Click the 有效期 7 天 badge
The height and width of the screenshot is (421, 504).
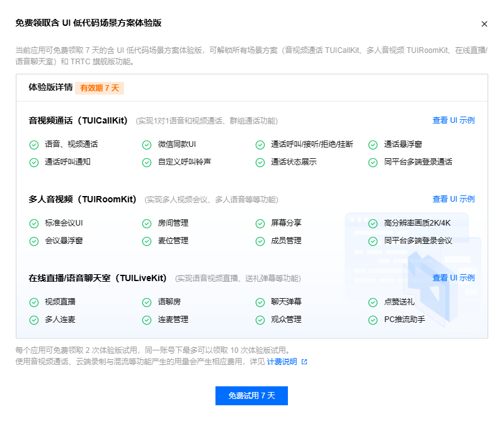point(100,88)
